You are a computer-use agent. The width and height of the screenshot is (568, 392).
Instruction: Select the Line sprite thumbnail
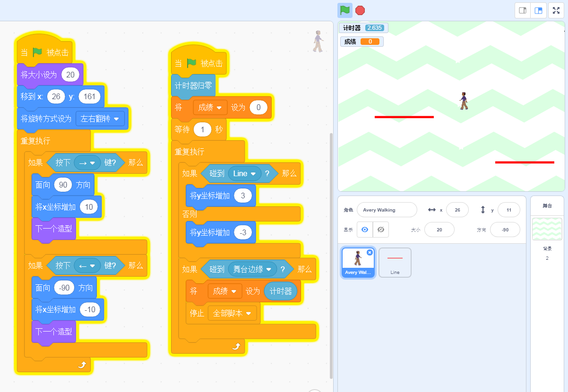tap(395, 262)
